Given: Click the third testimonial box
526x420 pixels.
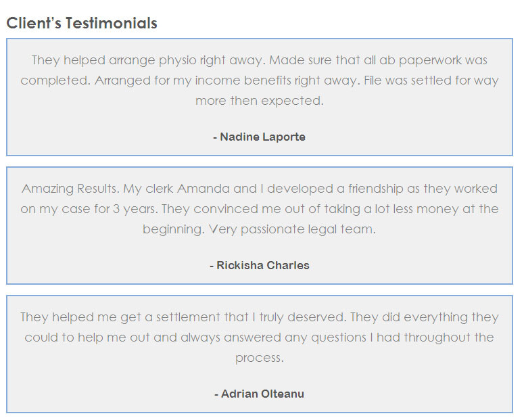Looking at the screenshot, I should tap(260, 354).
